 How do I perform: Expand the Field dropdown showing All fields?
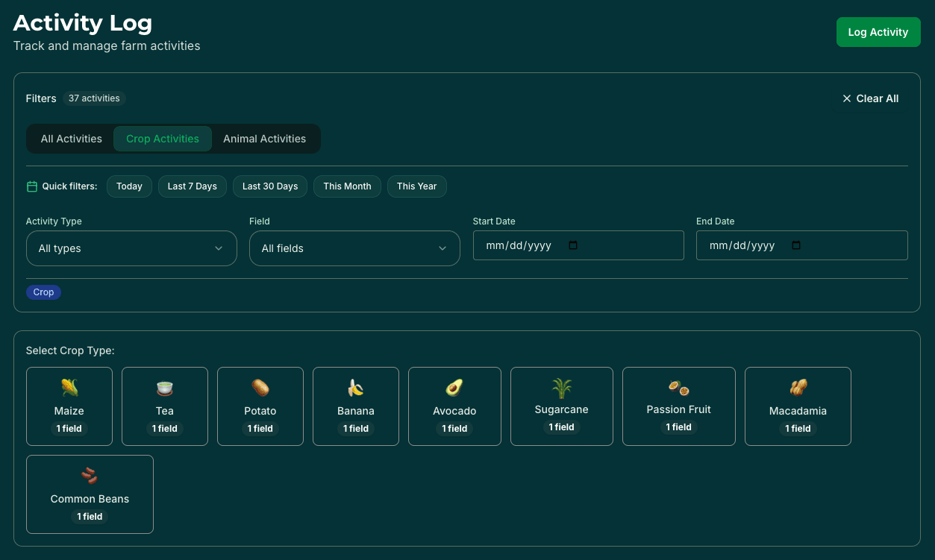(354, 248)
